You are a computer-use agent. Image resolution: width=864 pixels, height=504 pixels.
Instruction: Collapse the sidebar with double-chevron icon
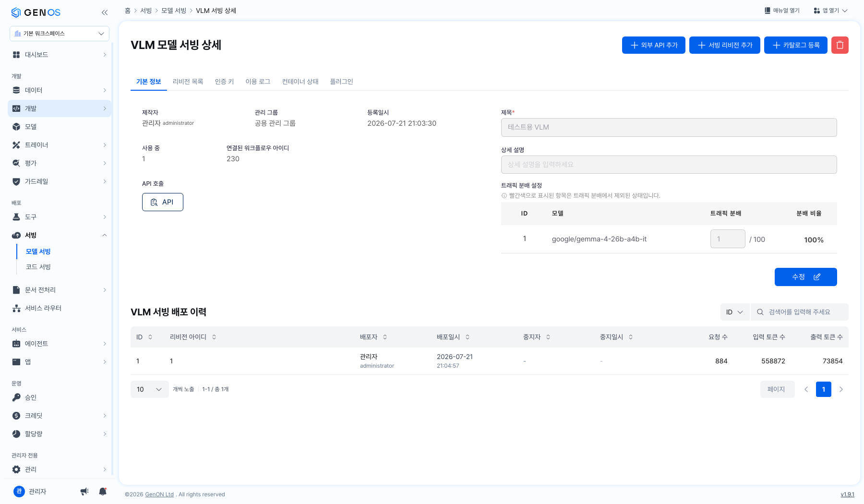pyautogui.click(x=105, y=12)
